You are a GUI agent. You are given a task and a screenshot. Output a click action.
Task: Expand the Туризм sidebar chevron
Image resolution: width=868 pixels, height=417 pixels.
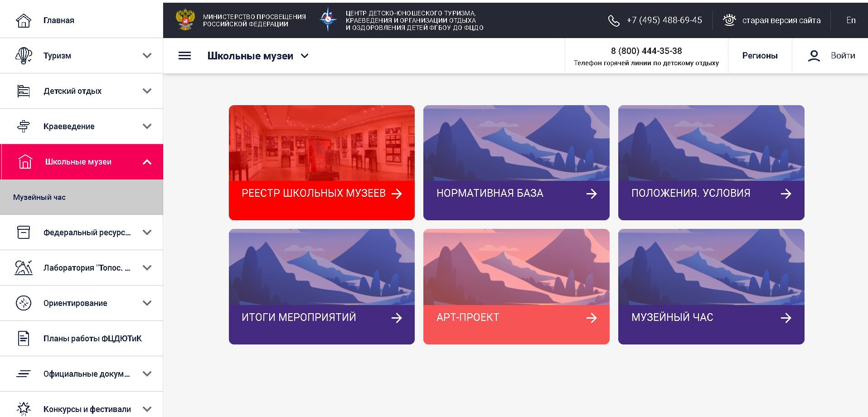click(x=147, y=56)
